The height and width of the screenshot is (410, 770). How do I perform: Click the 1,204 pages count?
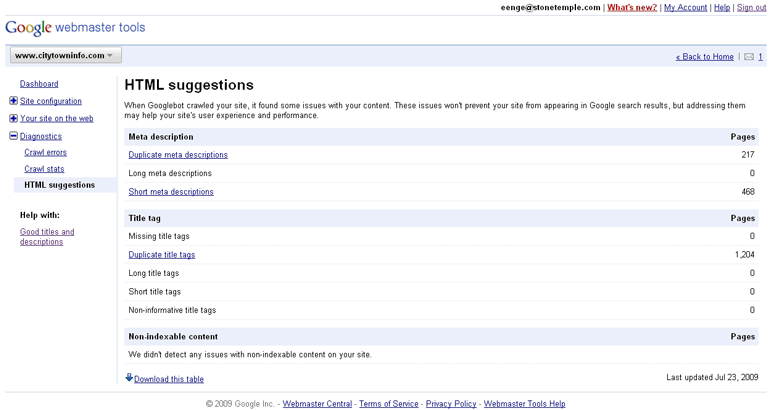point(744,255)
